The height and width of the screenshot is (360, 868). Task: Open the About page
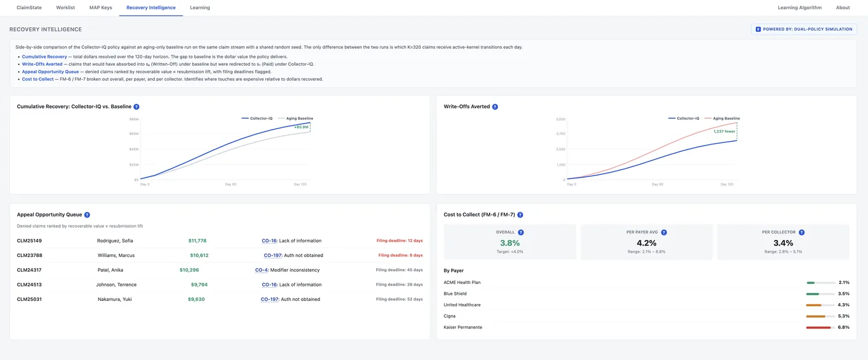point(843,8)
